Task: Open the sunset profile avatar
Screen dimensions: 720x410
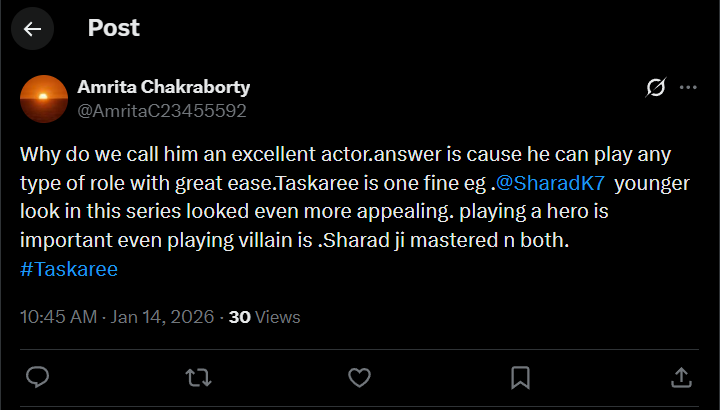Action: (44, 98)
